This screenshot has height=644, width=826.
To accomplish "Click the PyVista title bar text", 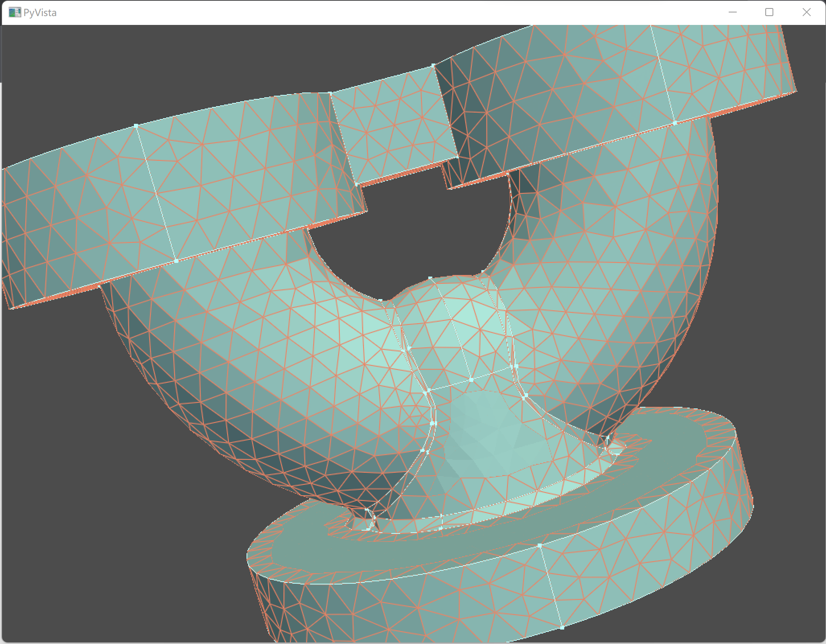I will pos(40,12).
